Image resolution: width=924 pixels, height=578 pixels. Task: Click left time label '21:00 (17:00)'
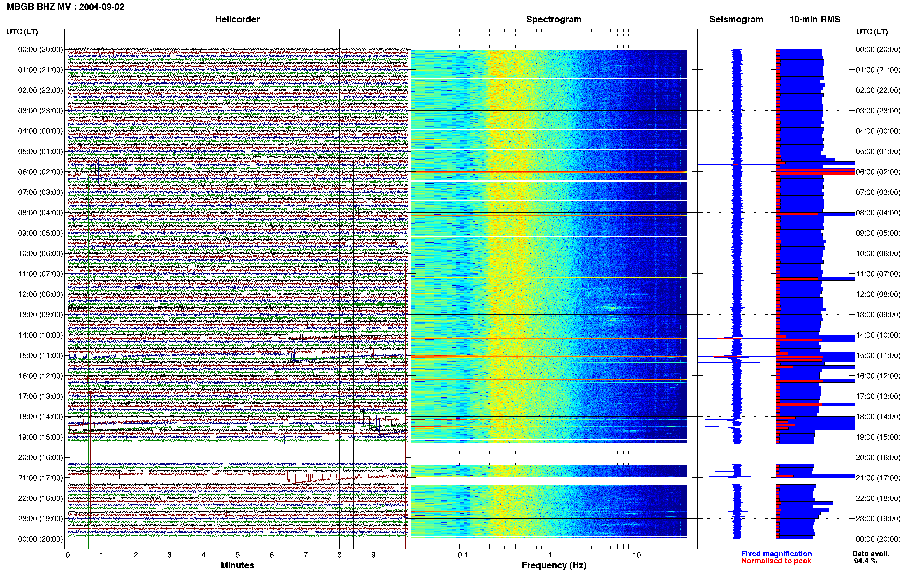click(x=41, y=477)
